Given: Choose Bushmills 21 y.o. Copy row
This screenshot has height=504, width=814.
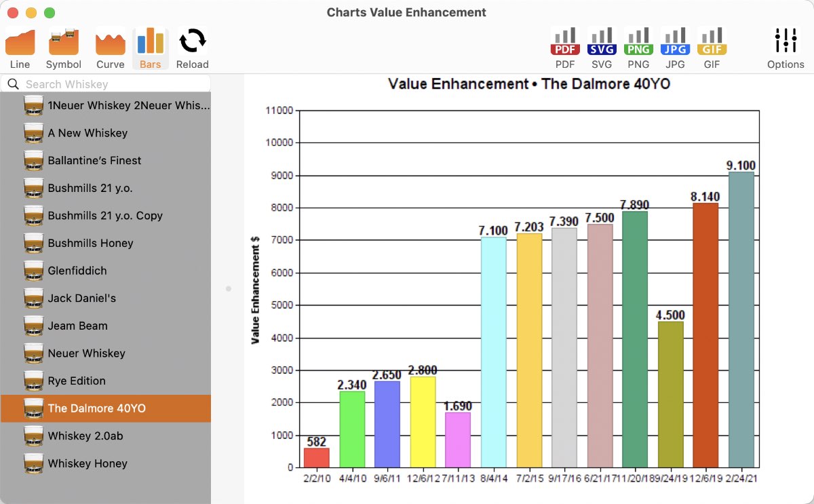Looking at the screenshot, I should (106, 216).
